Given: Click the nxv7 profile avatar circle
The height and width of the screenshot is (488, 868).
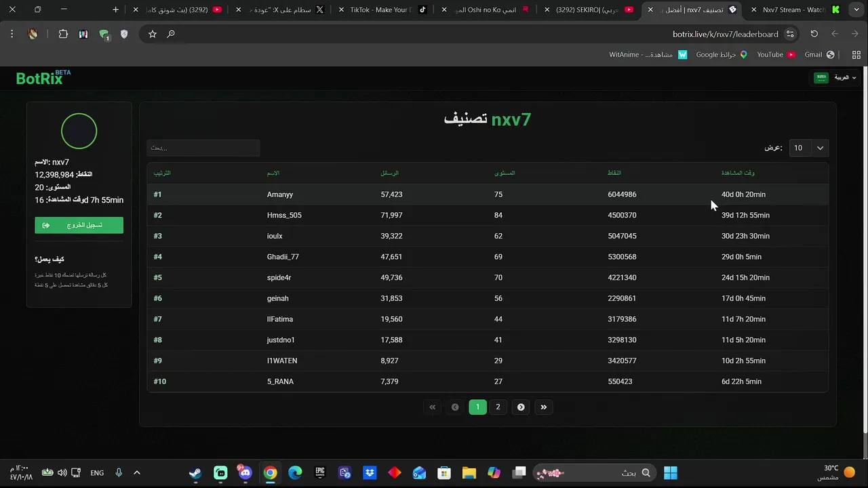Looking at the screenshot, I should tap(79, 131).
